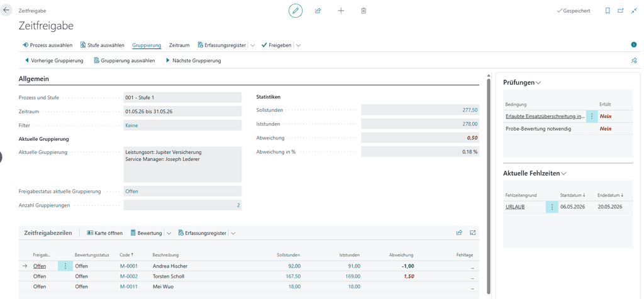The height and width of the screenshot is (299, 644).
Task: Open the Bewertung dropdown arrow in lines
Action: pyautogui.click(x=169, y=233)
